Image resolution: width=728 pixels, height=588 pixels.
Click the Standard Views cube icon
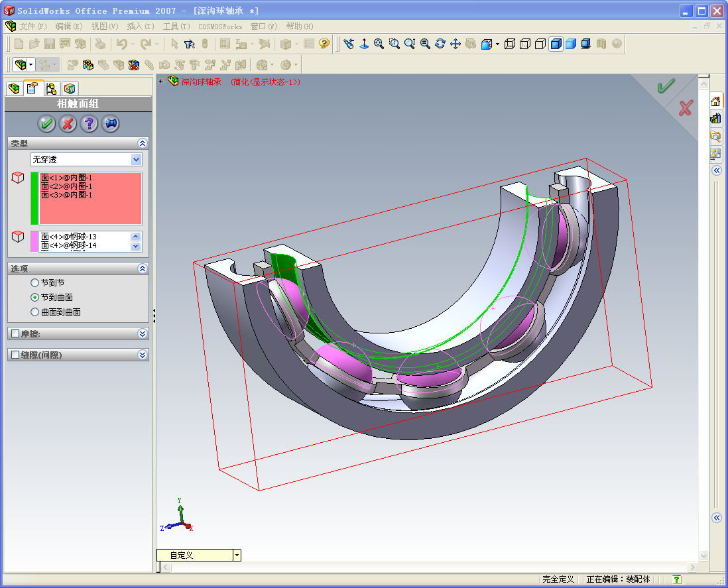point(486,44)
